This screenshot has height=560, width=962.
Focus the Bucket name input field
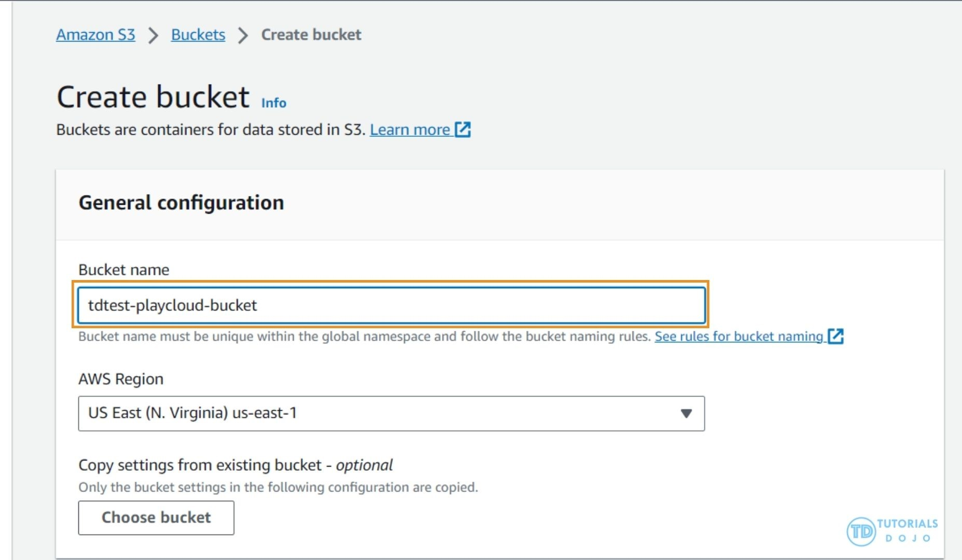coord(391,305)
